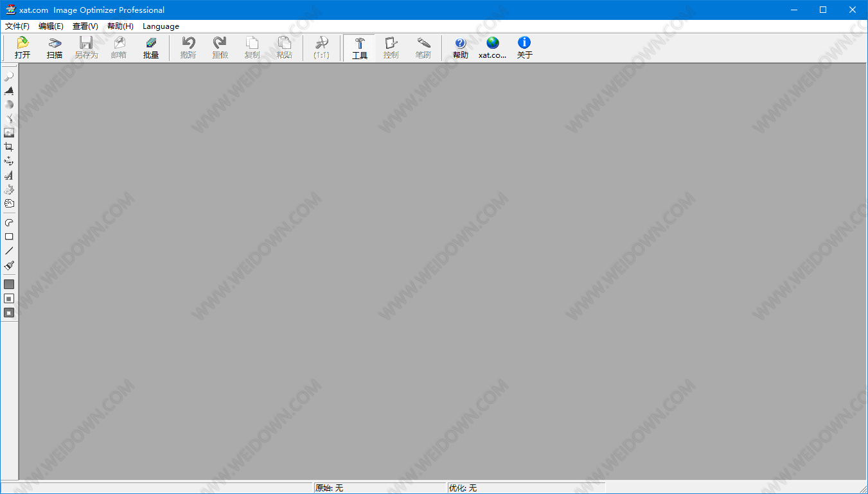Viewport: 868px width, 494px height.
Task: Click the 撤消 undo icon
Action: point(188,48)
